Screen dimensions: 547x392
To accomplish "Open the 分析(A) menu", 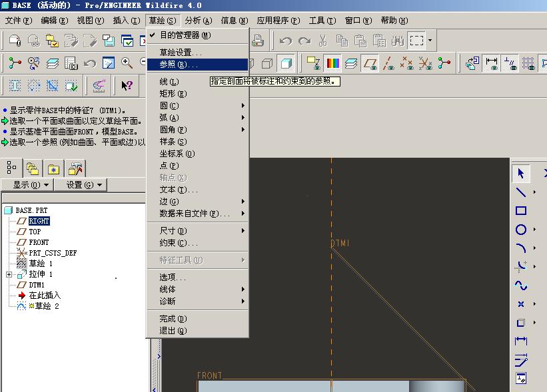I will [199, 21].
